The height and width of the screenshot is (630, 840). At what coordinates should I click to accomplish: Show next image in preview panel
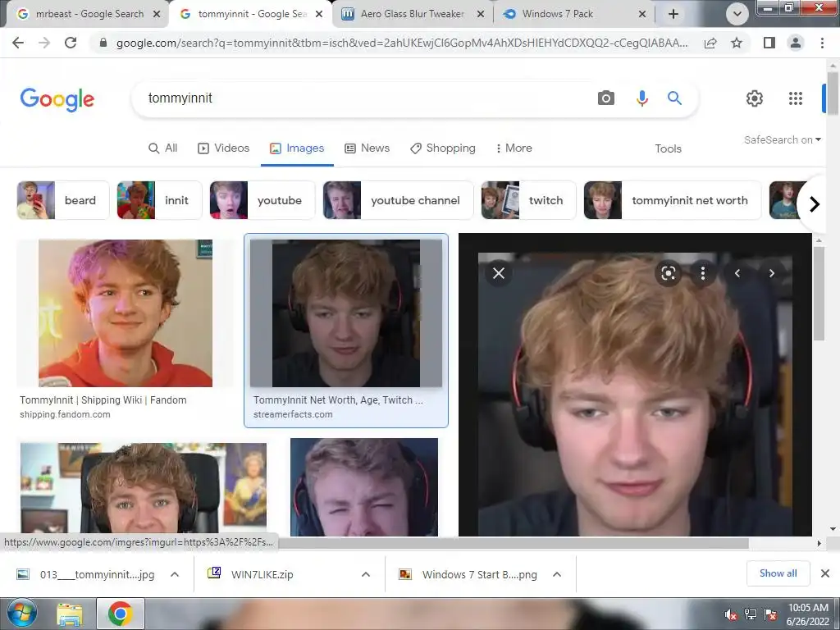pos(771,273)
